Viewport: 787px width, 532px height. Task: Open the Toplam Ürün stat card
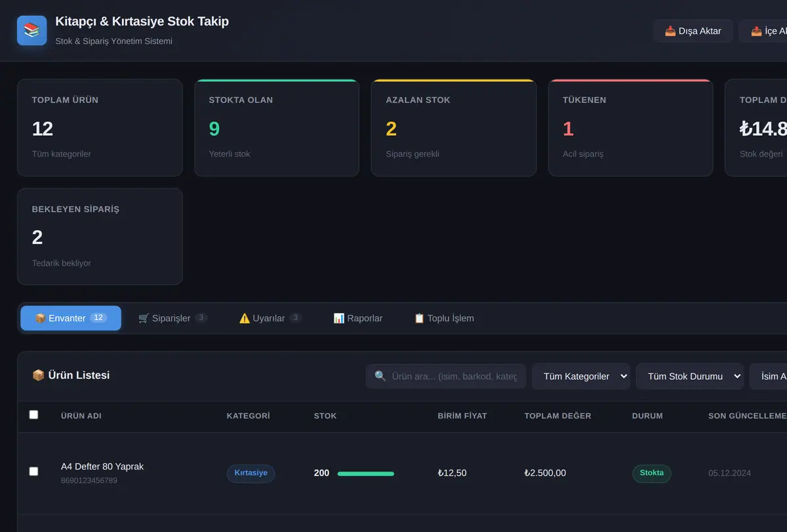pos(100,128)
